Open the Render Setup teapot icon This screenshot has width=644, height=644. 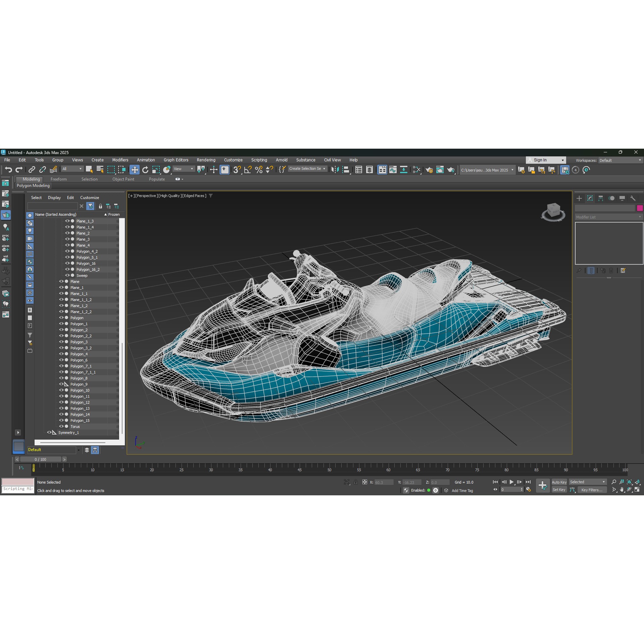[430, 169]
